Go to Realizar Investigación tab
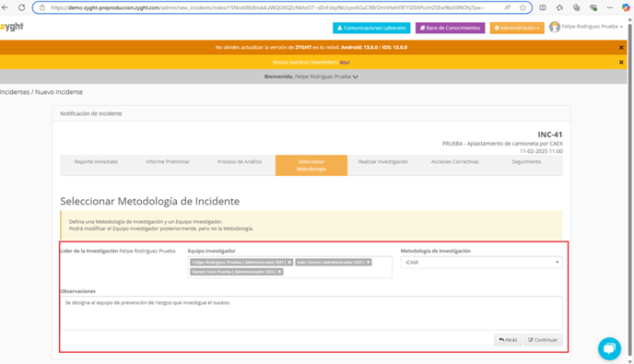Screen dimensions: 634x364 click(x=383, y=162)
